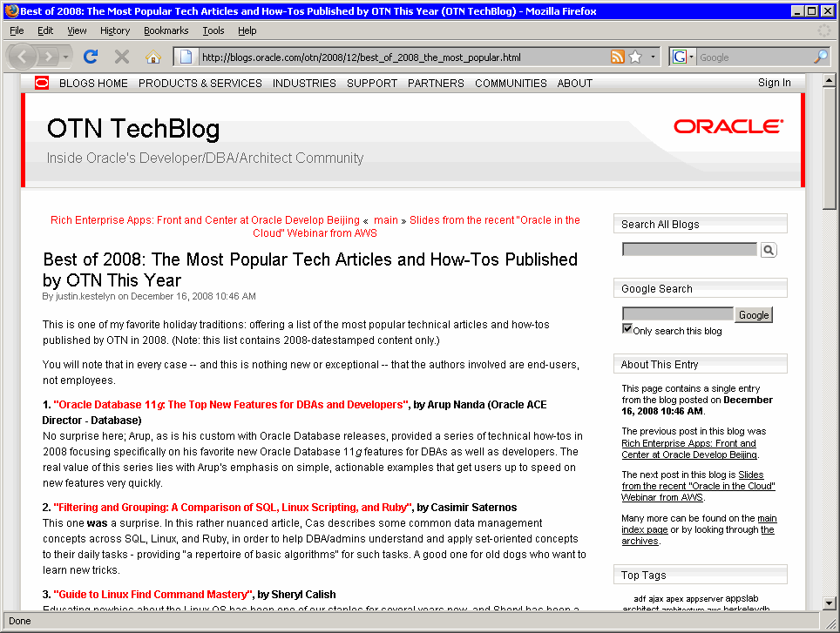Focus the browser URL address field
Image resolution: width=840 pixels, height=633 pixels.
(404, 57)
